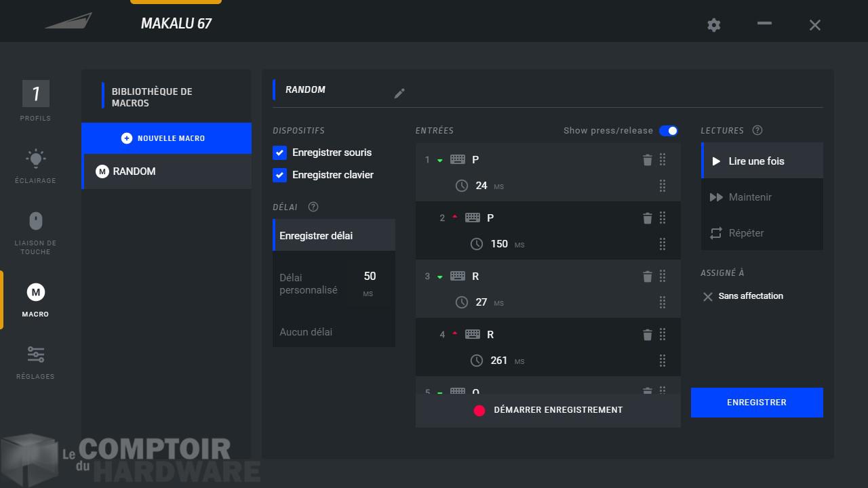The image size is (868, 488).
Task: Start recording with Démarrer Enregistrement
Action: [548, 410]
